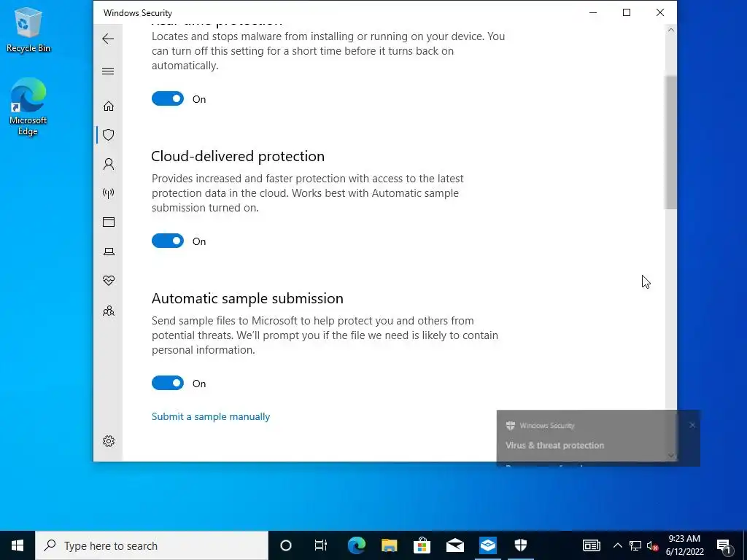Go back using the back arrow
The height and width of the screenshot is (560, 747).
(x=108, y=39)
